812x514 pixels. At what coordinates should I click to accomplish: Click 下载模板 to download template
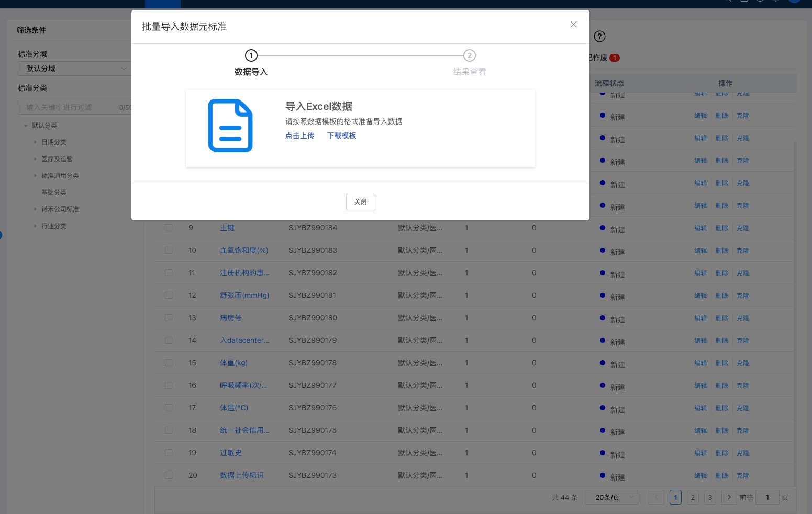coord(341,136)
